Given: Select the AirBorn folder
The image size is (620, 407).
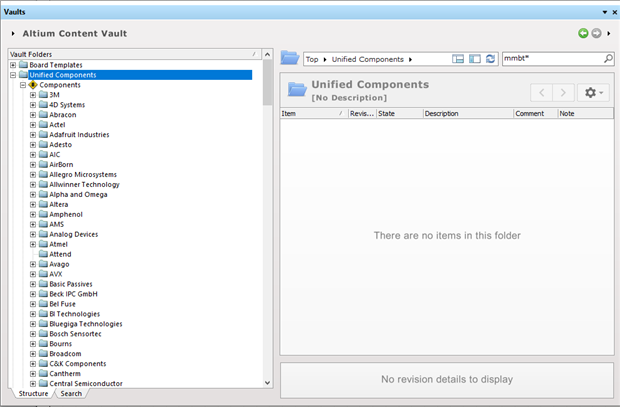Looking at the screenshot, I should pyautogui.click(x=61, y=165).
